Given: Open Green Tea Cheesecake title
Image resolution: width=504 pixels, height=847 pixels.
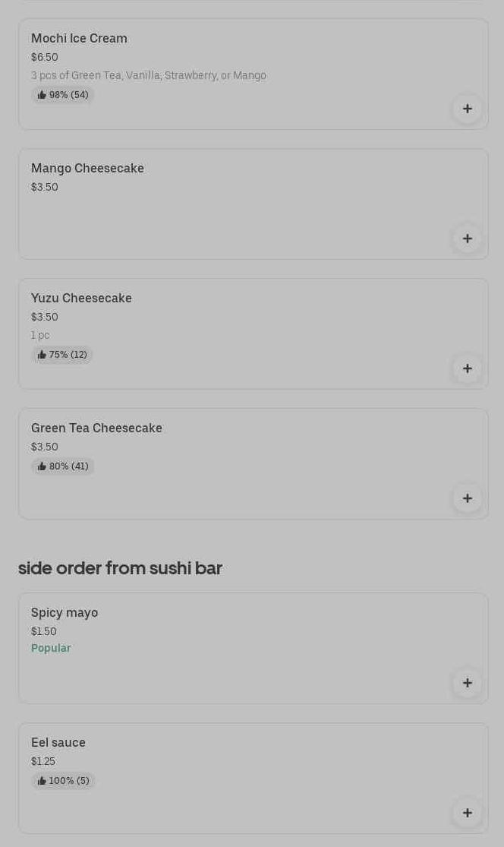Looking at the screenshot, I should 96,428.
